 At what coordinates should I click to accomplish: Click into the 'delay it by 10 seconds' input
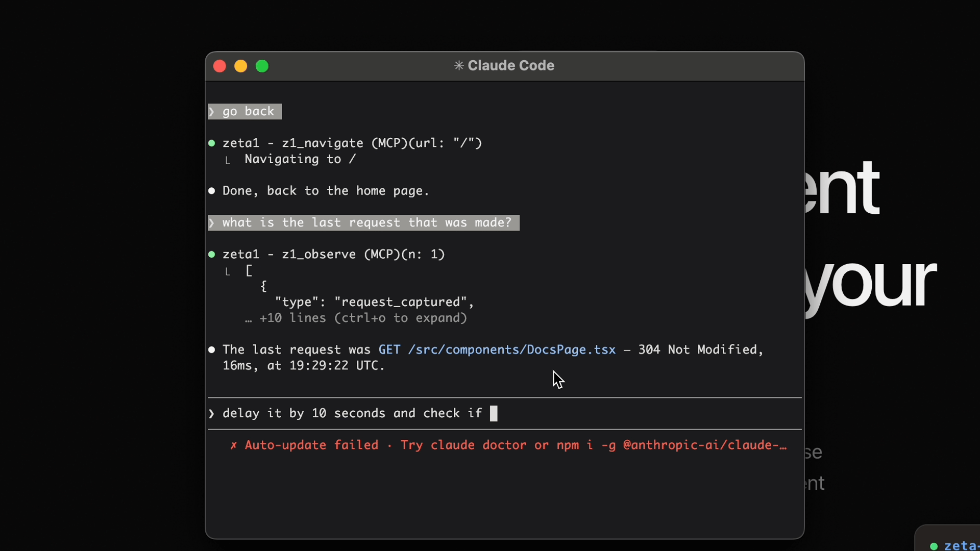352,414
